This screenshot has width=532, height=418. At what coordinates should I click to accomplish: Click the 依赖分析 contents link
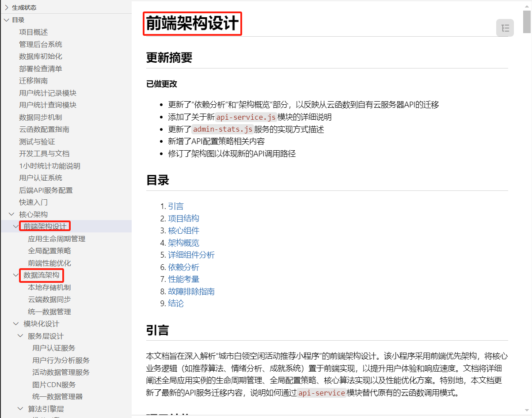pyautogui.click(x=183, y=267)
